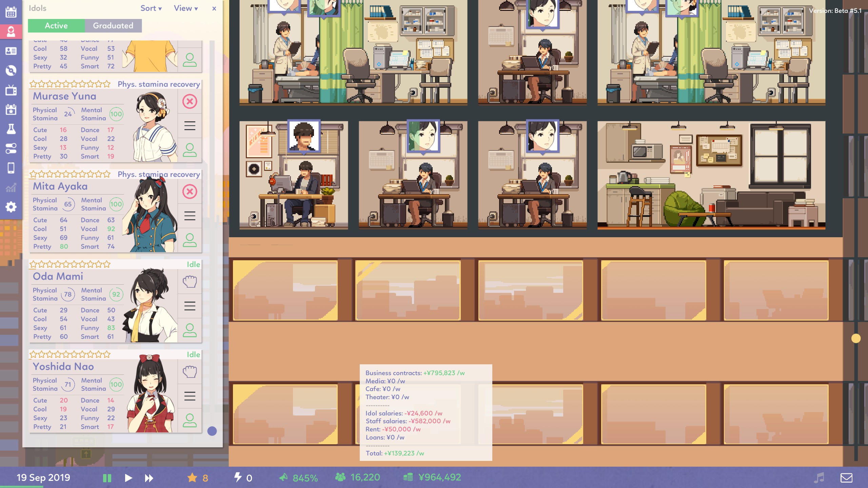Cancel Murase Yuna's stamina recovery
Screen dimensions: 868x488
(x=190, y=101)
